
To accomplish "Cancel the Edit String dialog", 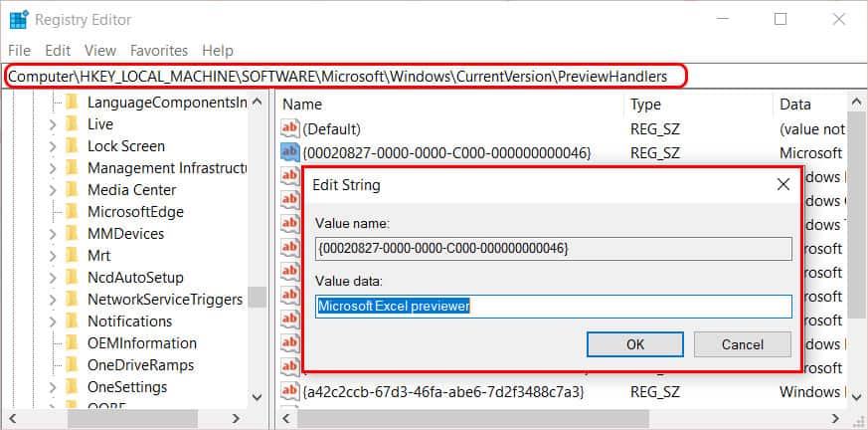I will 743,344.
